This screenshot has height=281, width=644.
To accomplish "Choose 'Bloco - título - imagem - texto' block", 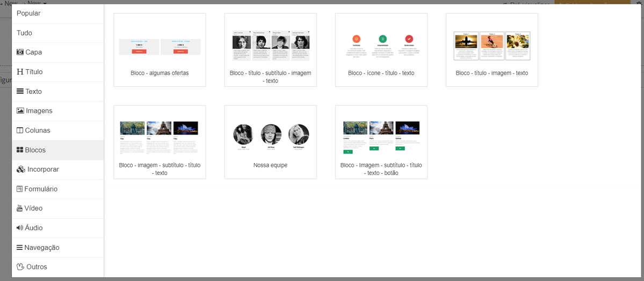I will click(x=491, y=50).
